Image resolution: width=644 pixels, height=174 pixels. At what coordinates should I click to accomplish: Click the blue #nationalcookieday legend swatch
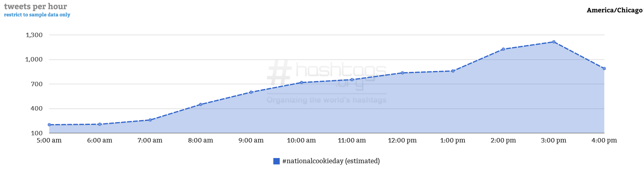[x=277, y=161]
